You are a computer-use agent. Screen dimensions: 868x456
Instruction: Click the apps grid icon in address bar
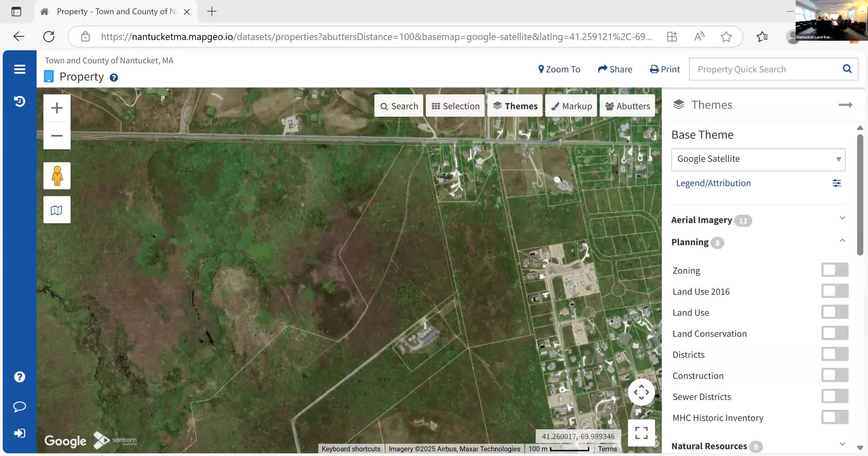point(672,37)
